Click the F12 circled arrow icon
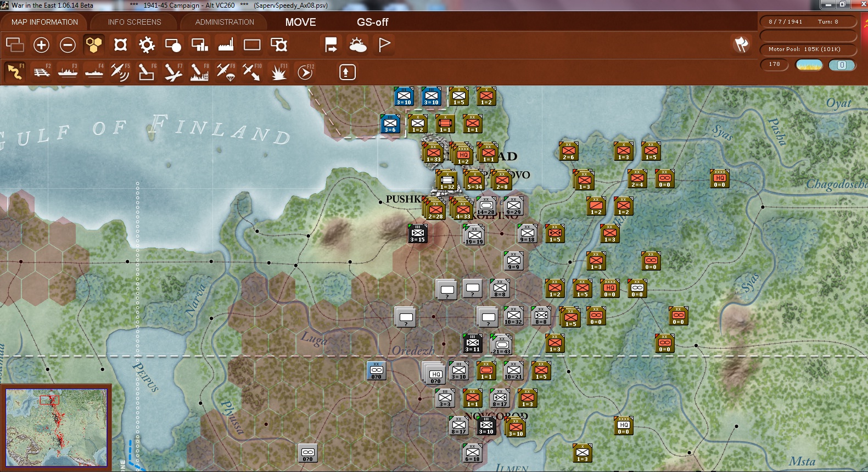 coord(305,72)
